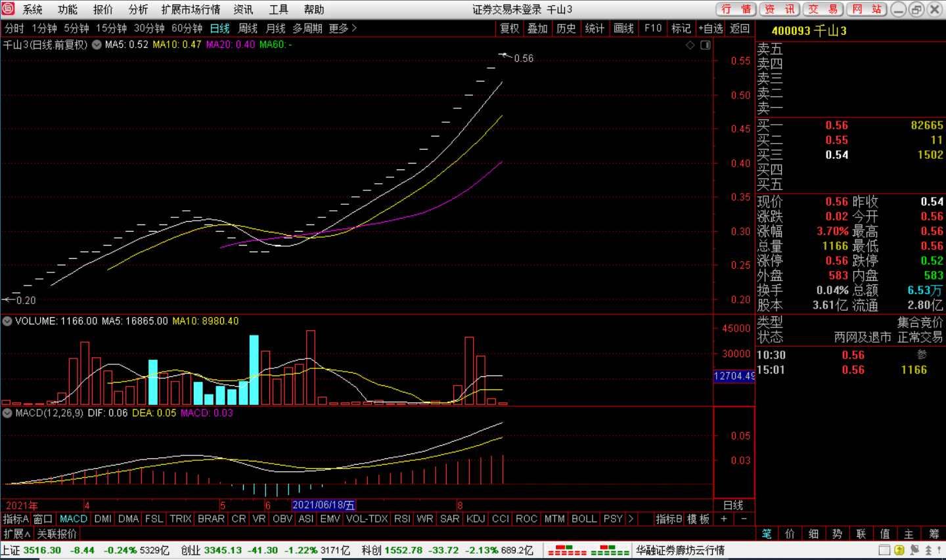Open the 帮助 menu in the menu bar
The image size is (946, 560).
point(314,9)
